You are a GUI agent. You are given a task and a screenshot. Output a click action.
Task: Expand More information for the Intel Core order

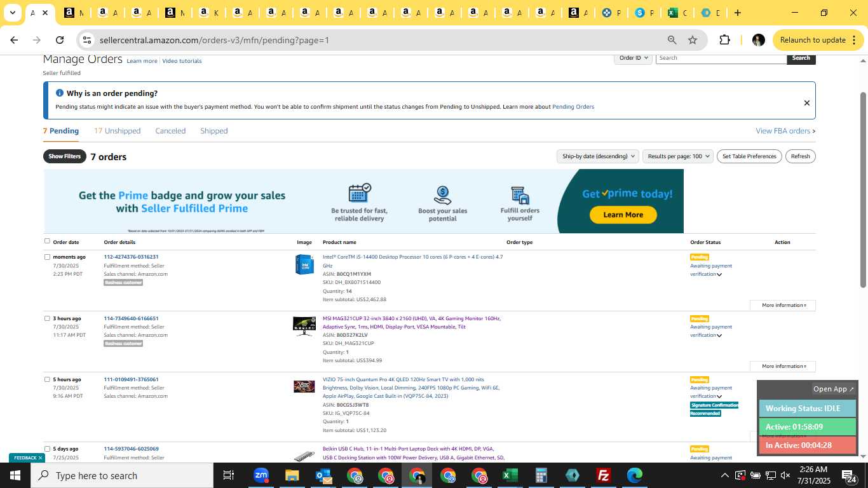(x=782, y=305)
